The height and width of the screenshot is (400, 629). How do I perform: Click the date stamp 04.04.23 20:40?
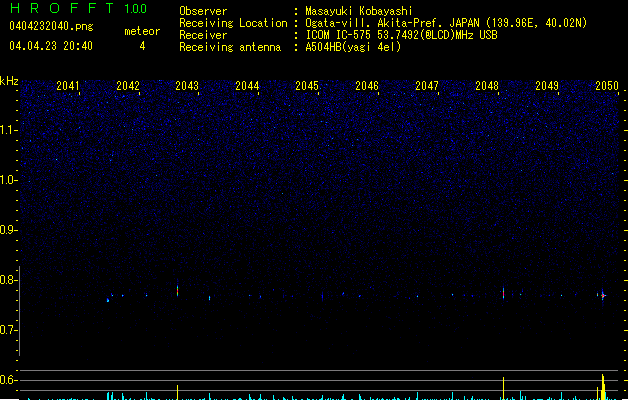(x=51, y=46)
